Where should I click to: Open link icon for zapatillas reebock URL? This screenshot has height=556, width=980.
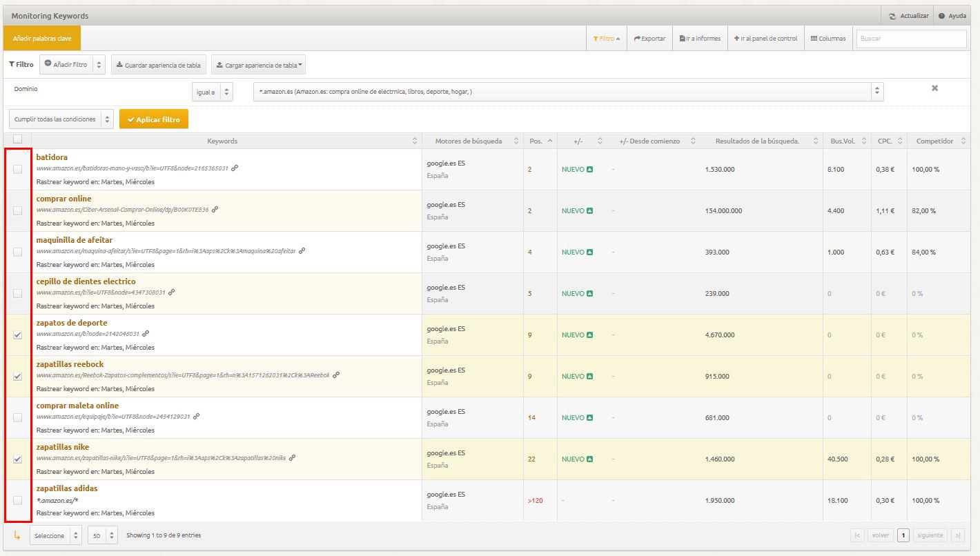tap(336, 375)
